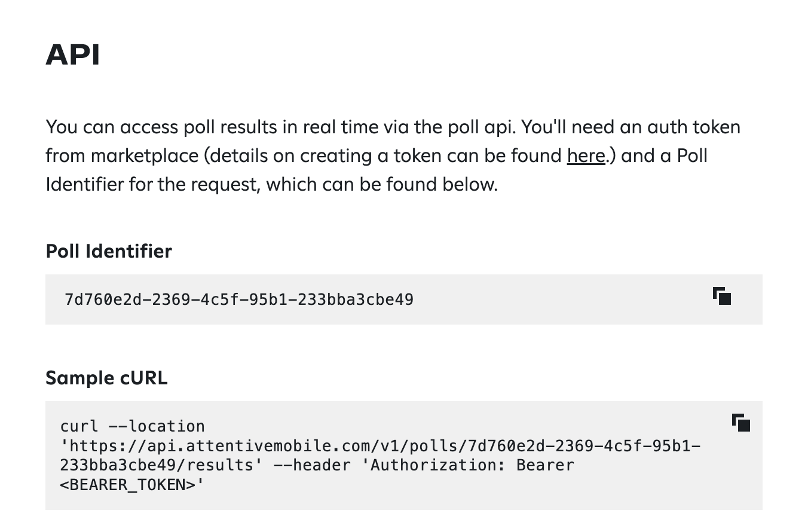Click the word 'marketplace' in the description

145,156
